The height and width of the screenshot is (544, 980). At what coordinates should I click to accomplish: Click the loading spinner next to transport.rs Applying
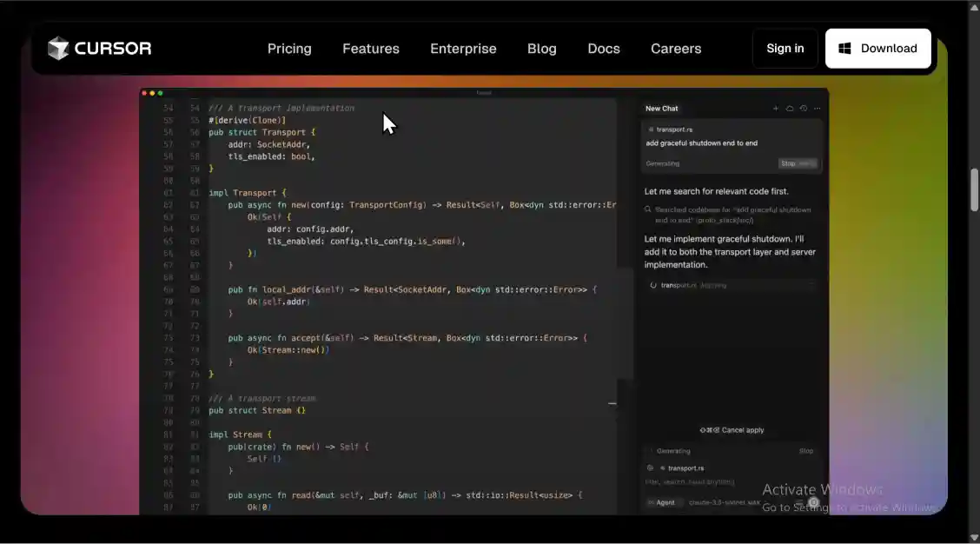653,285
